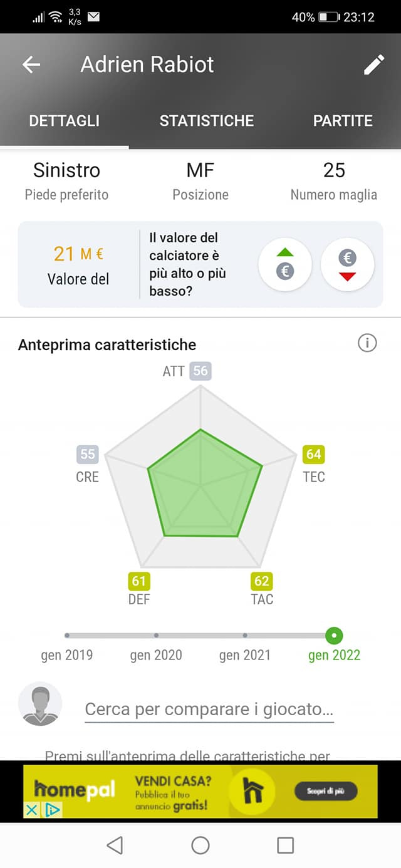The image size is (401, 868).
Task: Select gen 2019 on the timeline
Action: [67, 636]
